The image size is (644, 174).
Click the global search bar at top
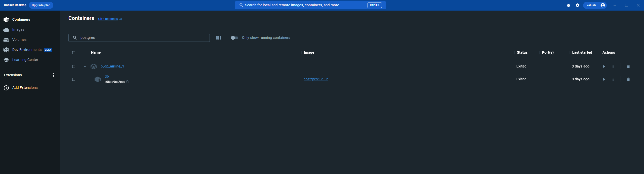(x=310, y=5)
